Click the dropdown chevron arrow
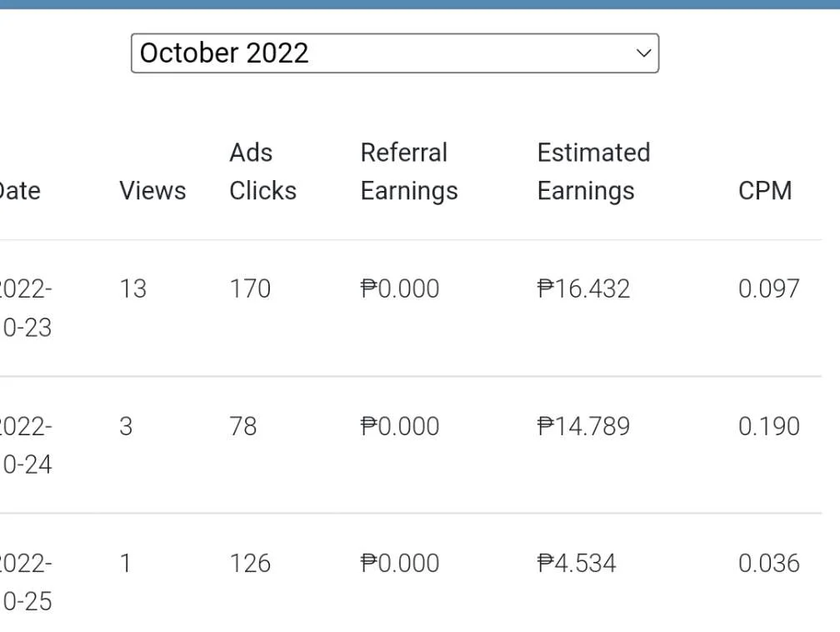 (x=643, y=53)
